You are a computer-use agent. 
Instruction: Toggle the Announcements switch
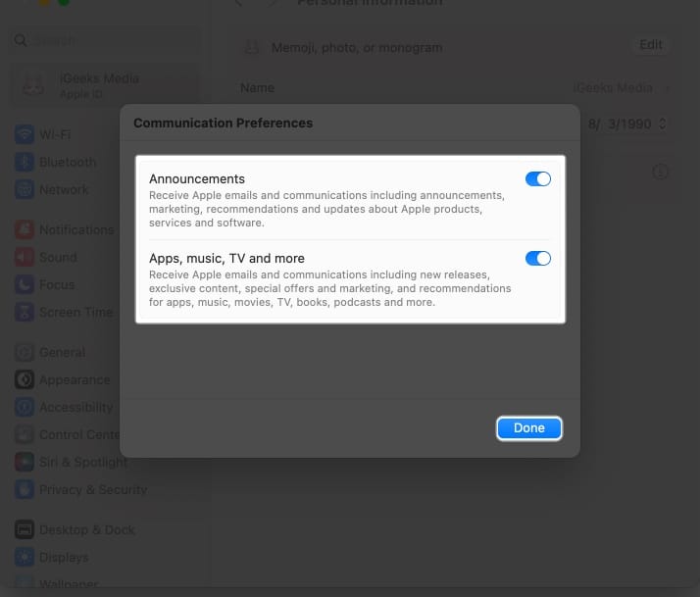pos(538,179)
